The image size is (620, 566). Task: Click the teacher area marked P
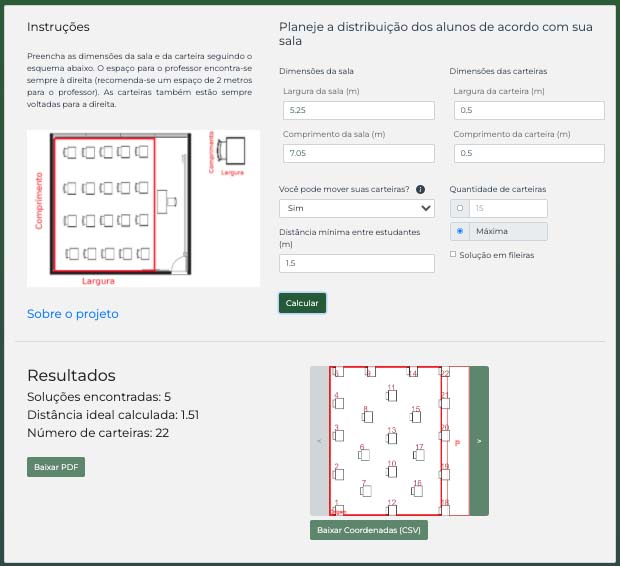[x=458, y=442]
